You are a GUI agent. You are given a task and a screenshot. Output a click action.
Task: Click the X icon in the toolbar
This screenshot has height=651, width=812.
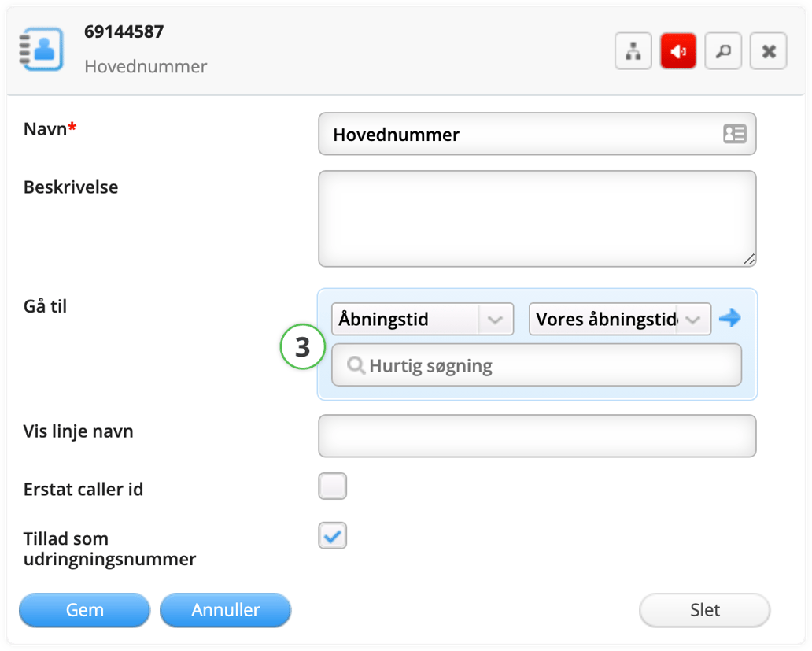(x=768, y=50)
